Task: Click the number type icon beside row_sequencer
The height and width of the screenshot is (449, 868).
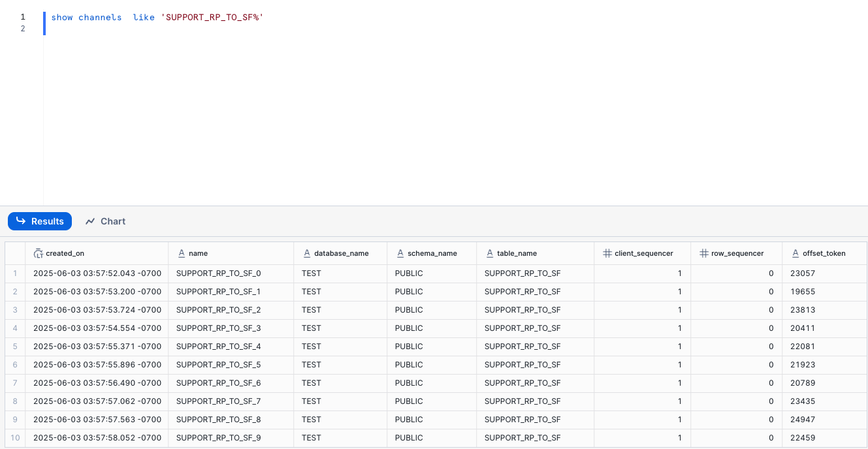Action: click(703, 253)
